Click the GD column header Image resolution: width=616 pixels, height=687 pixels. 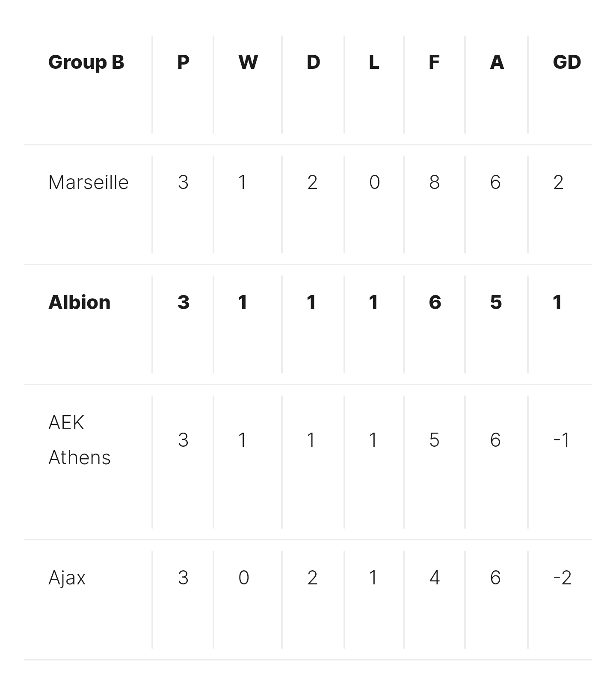click(567, 62)
